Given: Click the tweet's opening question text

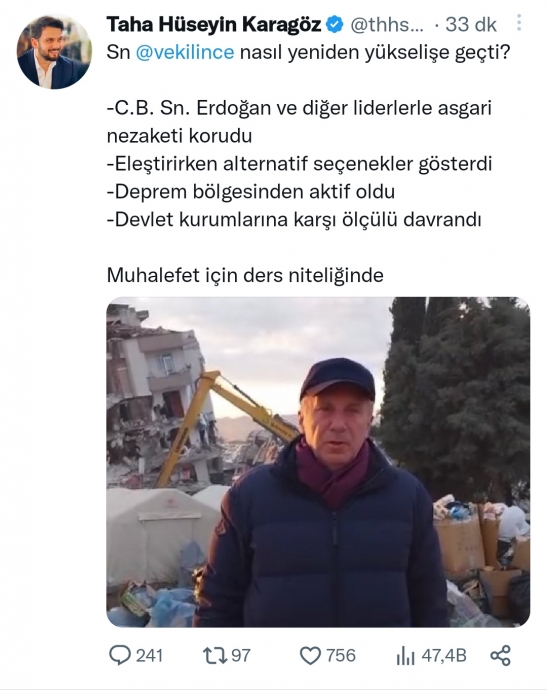Looking at the screenshot, I should point(308,52).
